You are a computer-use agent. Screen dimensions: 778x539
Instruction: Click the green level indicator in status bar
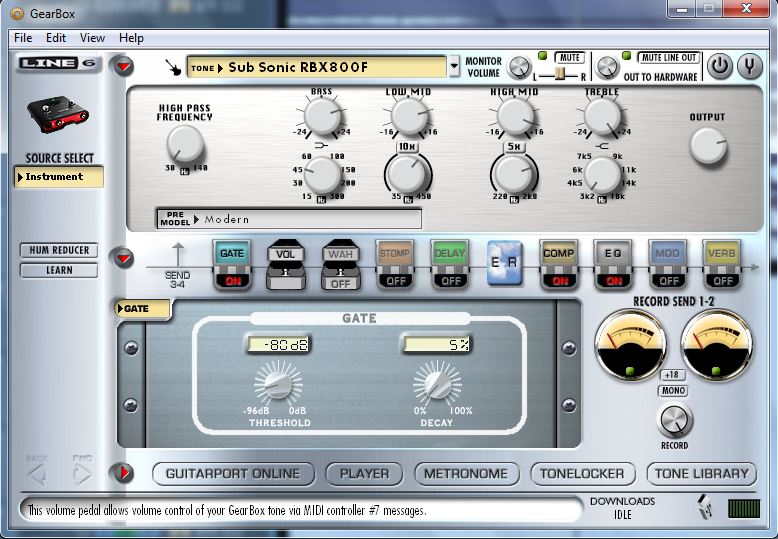[744, 509]
